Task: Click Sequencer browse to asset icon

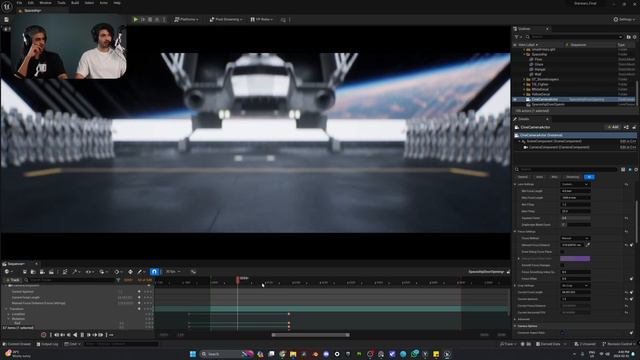Action: coord(33,271)
